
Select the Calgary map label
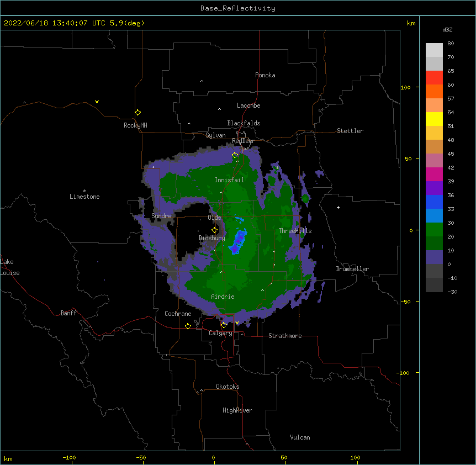click(220, 333)
